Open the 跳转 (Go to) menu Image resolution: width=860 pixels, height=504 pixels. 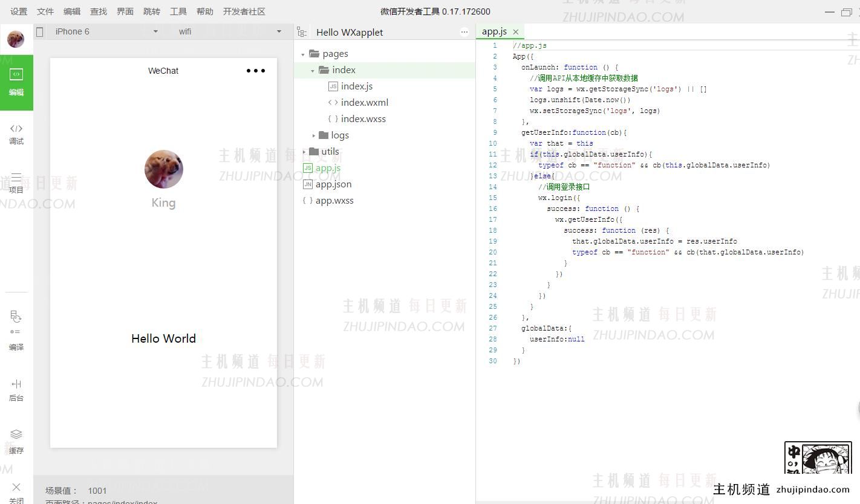coord(152,11)
